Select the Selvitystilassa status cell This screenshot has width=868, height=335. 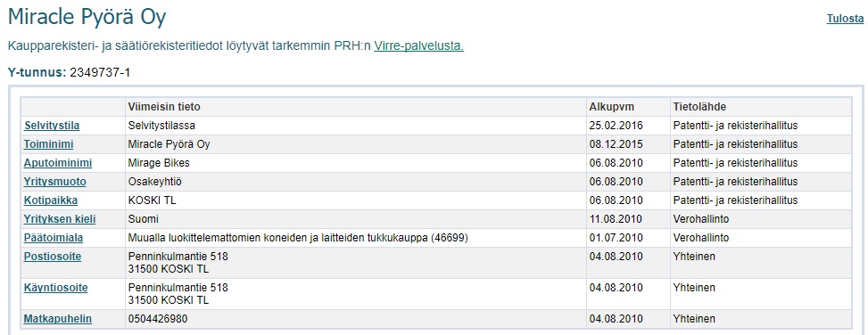click(x=161, y=126)
